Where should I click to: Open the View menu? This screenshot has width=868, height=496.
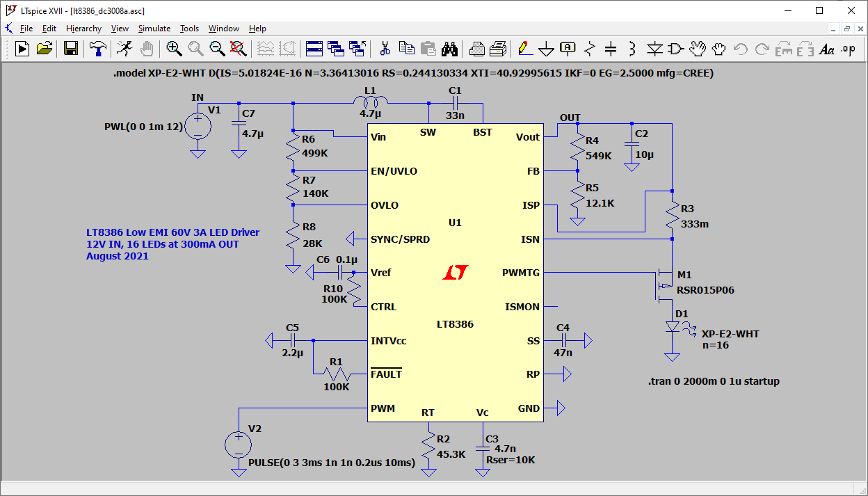click(x=120, y=29)
